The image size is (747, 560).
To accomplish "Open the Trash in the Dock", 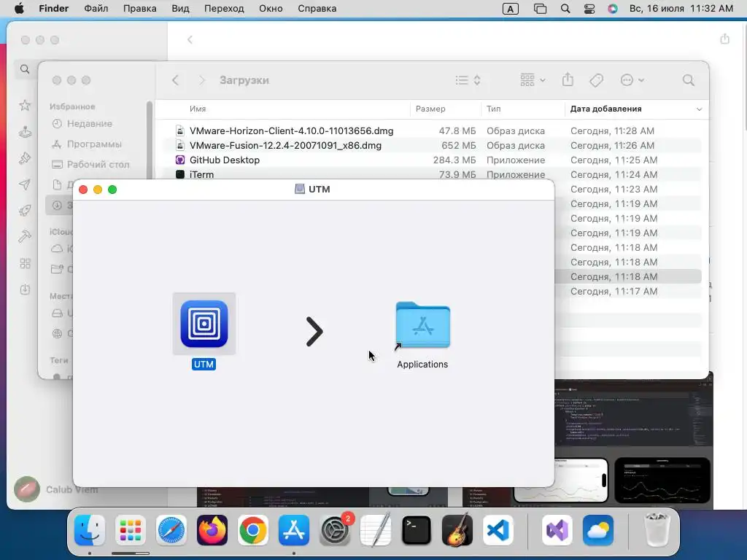I will (657, 530).
